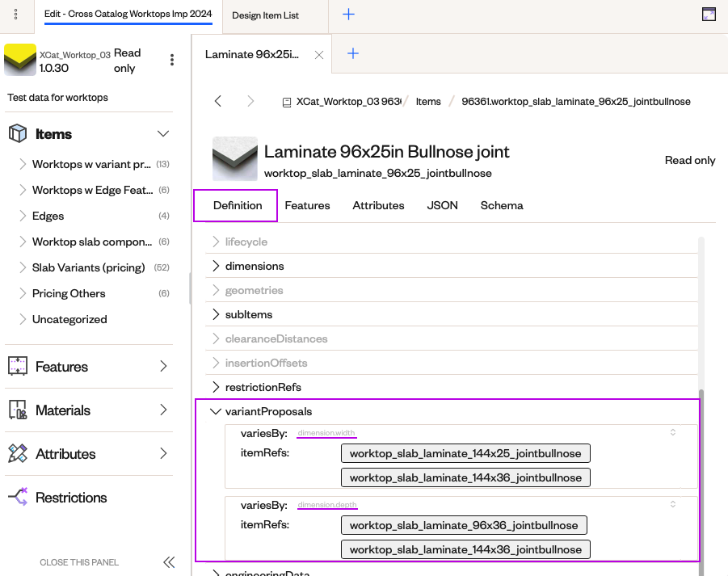Open the Schema tab
Screen dimensions: 728x576
(502, 205)
